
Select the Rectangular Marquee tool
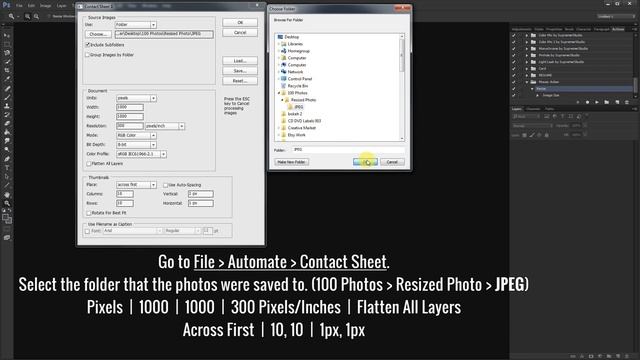click(x=7, y=44)
